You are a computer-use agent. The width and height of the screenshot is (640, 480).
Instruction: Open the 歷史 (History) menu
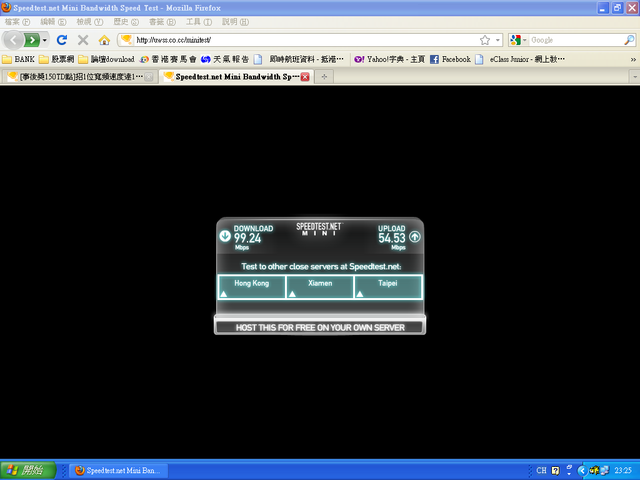126,22
